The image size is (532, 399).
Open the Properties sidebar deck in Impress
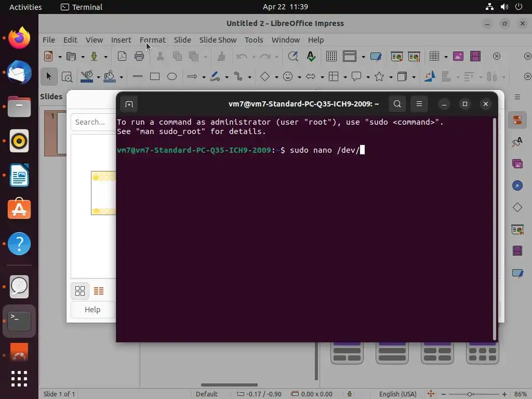tap(517, 120)
